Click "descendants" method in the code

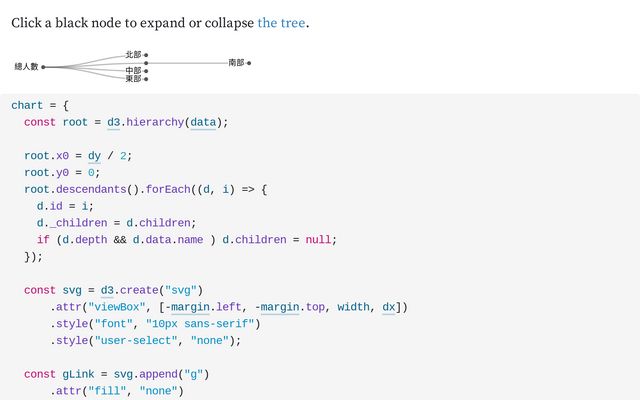tap(91, 189)
